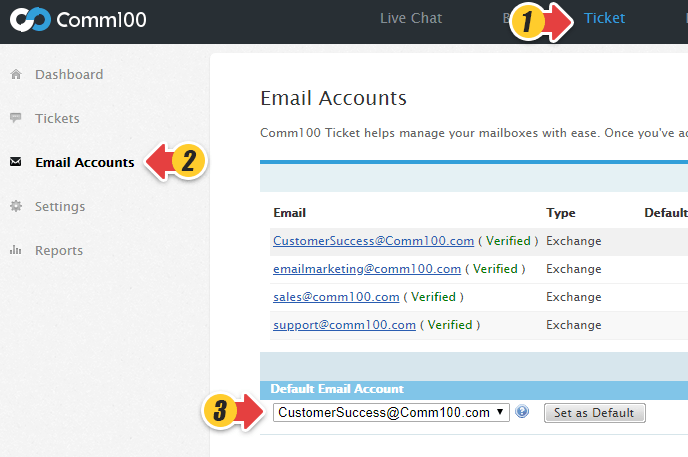Select the Email column header
Screen dimensions: 688x457
(x=289, y=213)
